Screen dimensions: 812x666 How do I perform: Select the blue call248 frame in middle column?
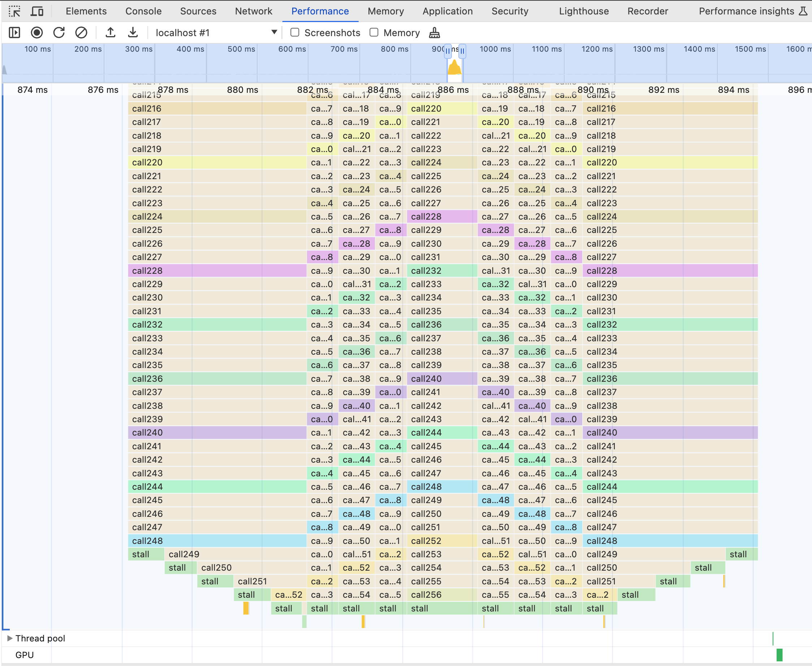tap(442, 486)
